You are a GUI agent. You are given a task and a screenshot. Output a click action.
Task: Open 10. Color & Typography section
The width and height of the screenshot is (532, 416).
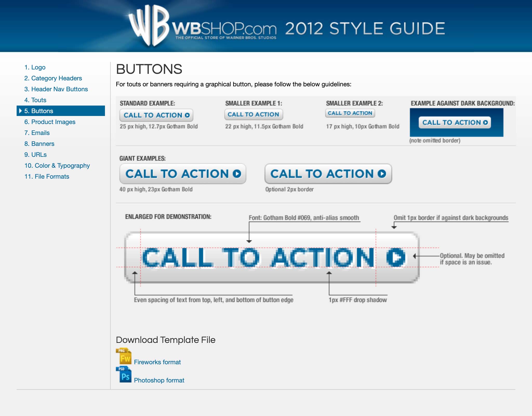(57, 166)
